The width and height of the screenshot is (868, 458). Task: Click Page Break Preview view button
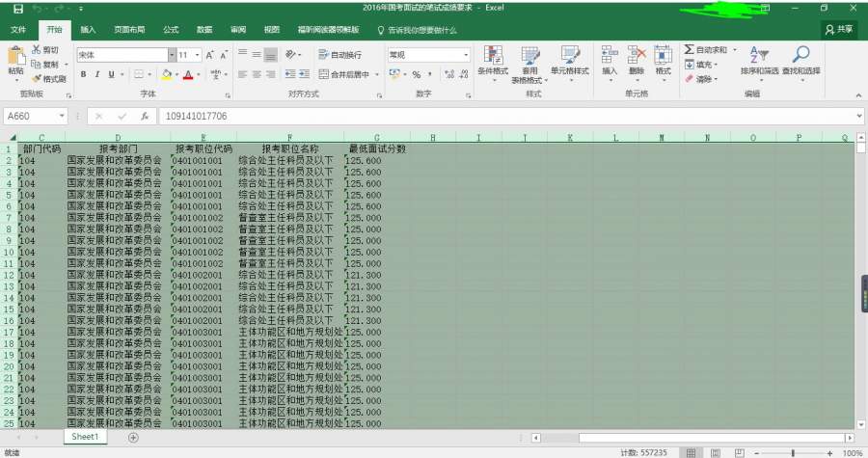740,453
